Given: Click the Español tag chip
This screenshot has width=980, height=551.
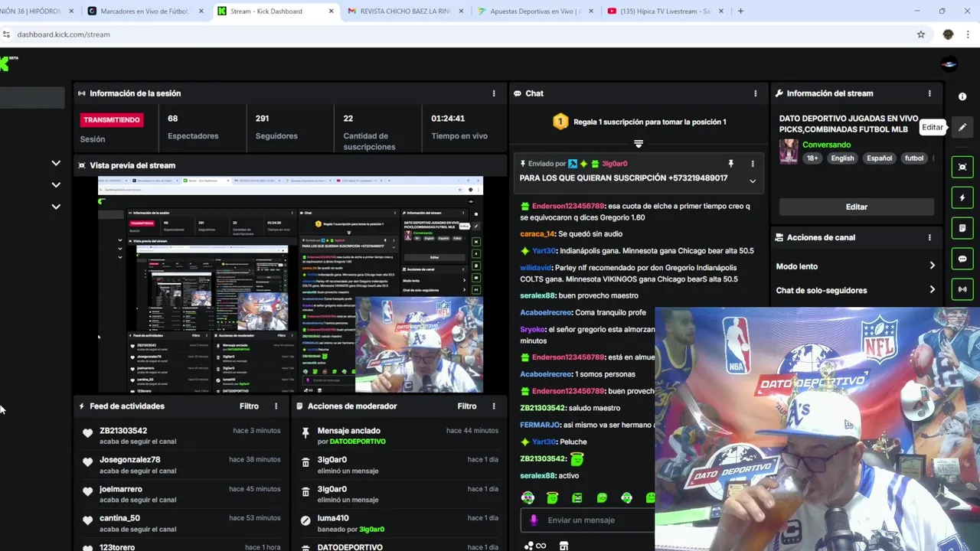Looking at the screenshot, I should click(879, 158).
